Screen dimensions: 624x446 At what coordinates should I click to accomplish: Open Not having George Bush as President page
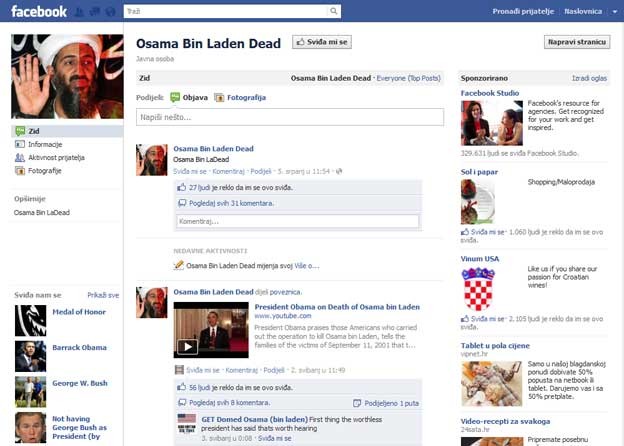tap(79, 427)
